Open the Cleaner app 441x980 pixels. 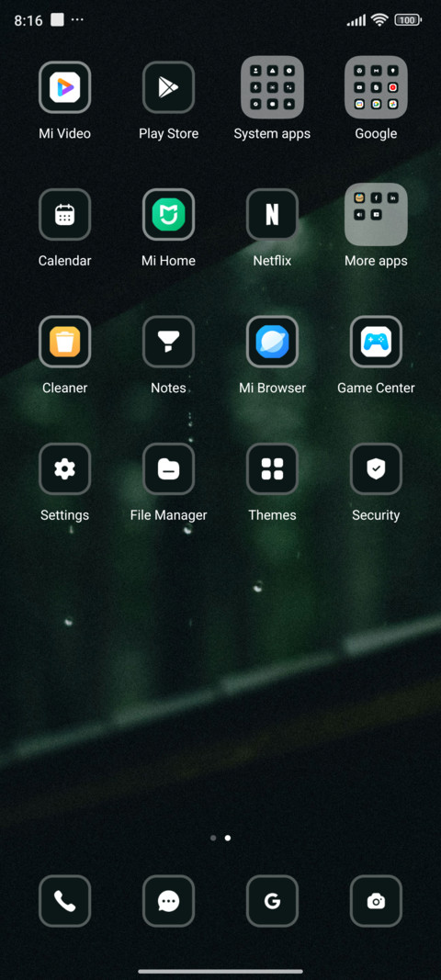(x=64, y=342)
